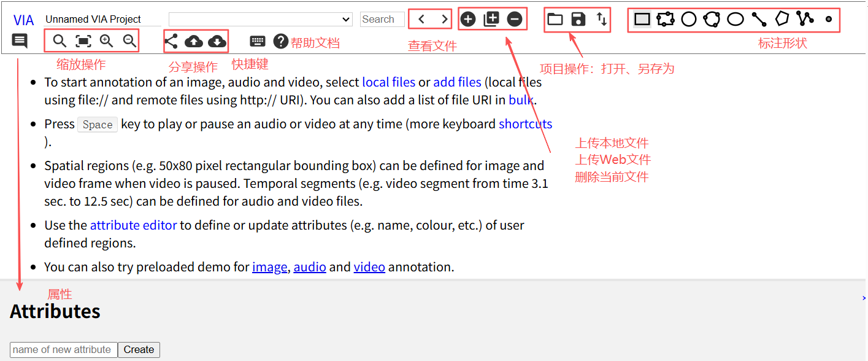Open help with the question mark icon
The width and height of the screenshot is (868, 361).
coord(281,41)
